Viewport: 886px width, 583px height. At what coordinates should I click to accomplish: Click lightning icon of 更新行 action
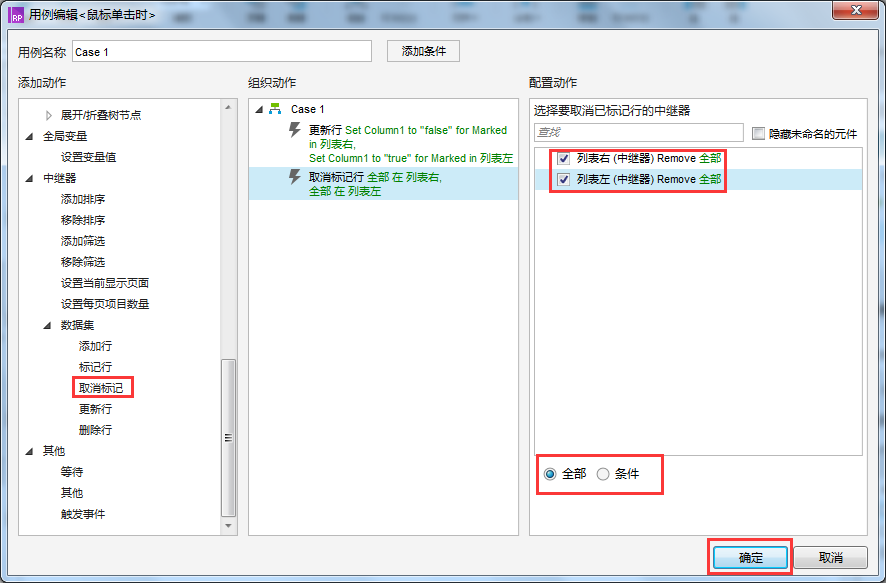pos(294,130)
